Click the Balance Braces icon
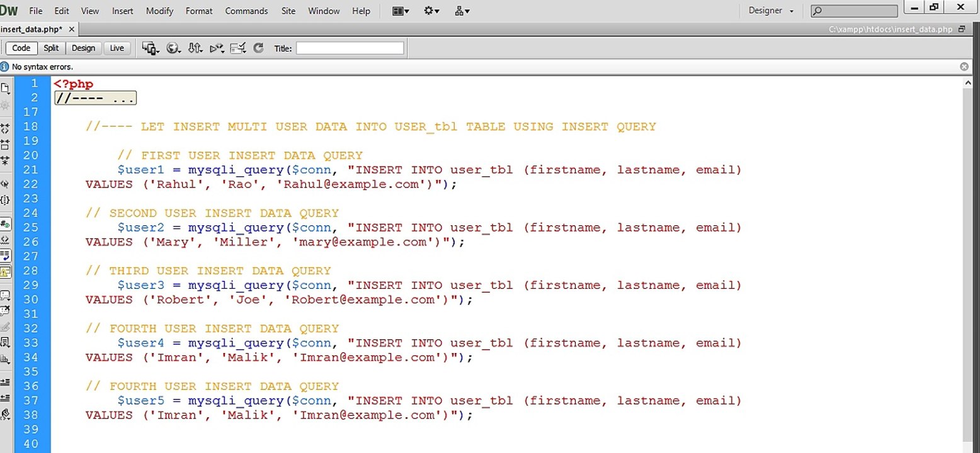Viewport: 980px width, 453px height. pyautogui.click(x=5, y=200)
